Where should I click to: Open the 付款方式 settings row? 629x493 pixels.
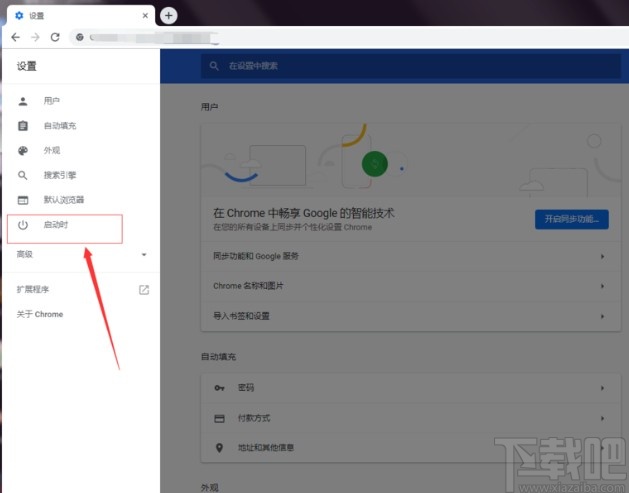tap(410, 418)
